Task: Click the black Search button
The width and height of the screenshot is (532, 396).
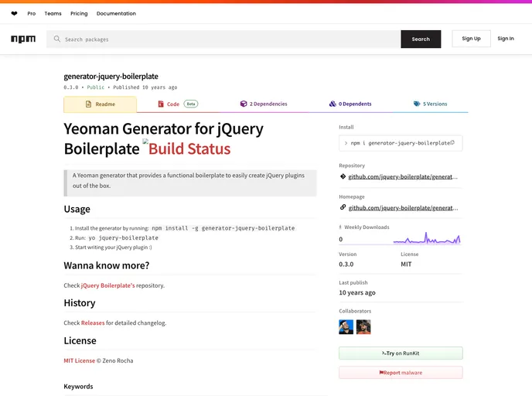Action: [421, 39]
